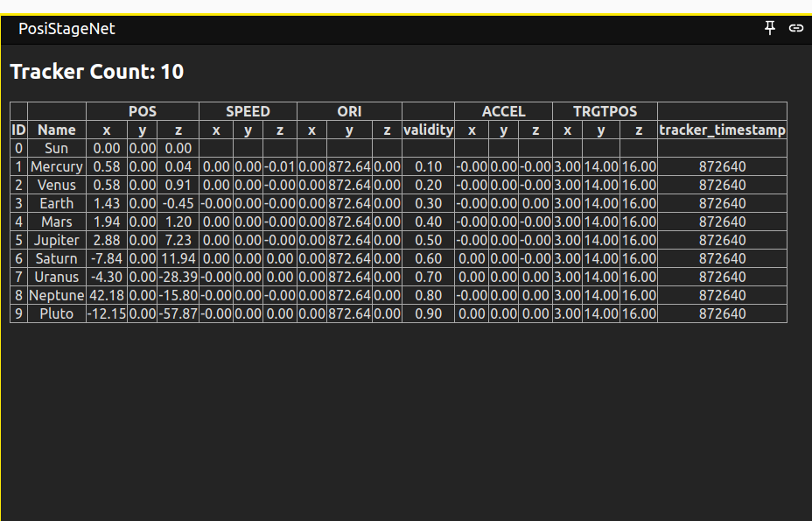
Task: Click the Name column header
Action: tap(56, 130)
